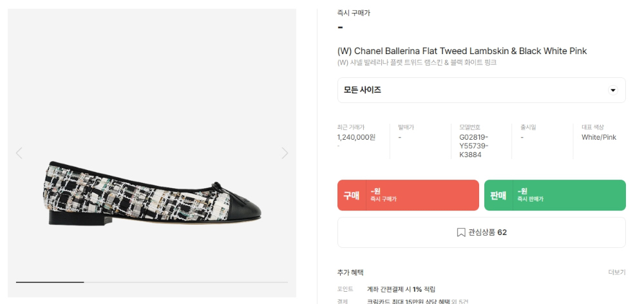The width and height of the screenshot is (644, 304).
Task: Click the green 판매 sell button
Action: click(x=555, y=195)
